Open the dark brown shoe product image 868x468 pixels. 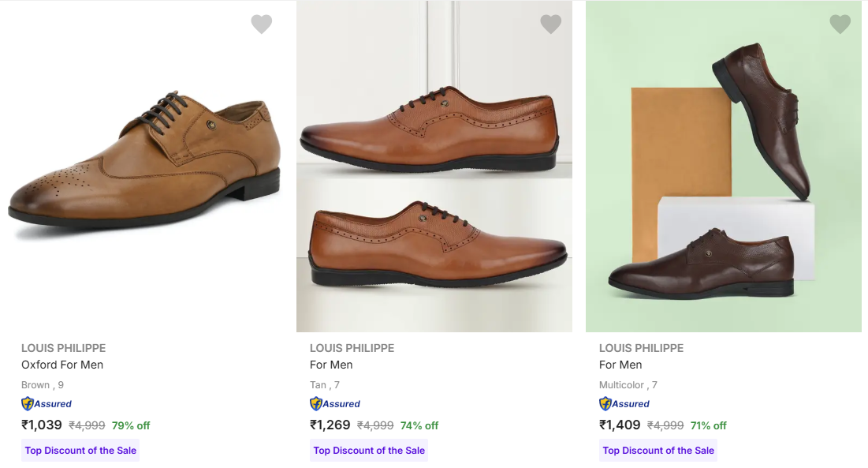[x=723, y=166]
